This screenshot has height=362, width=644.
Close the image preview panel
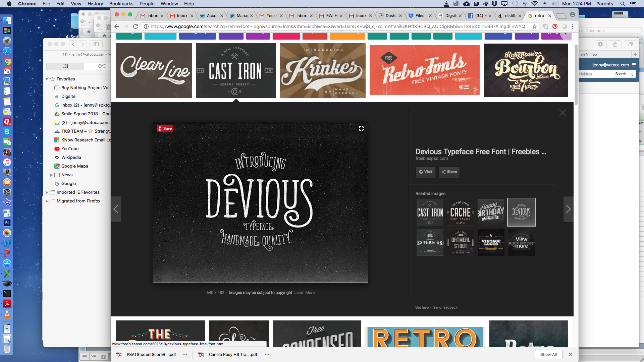(562, 113)
